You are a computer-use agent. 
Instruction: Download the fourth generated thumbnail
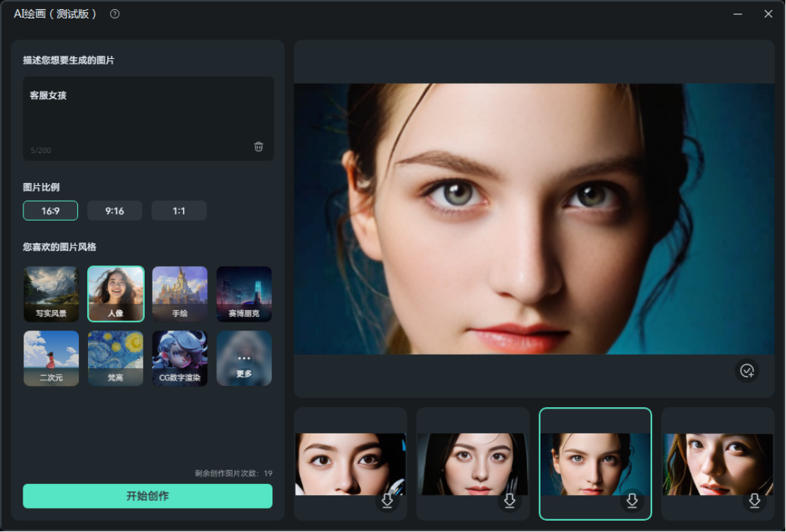(x=754, y=501)
